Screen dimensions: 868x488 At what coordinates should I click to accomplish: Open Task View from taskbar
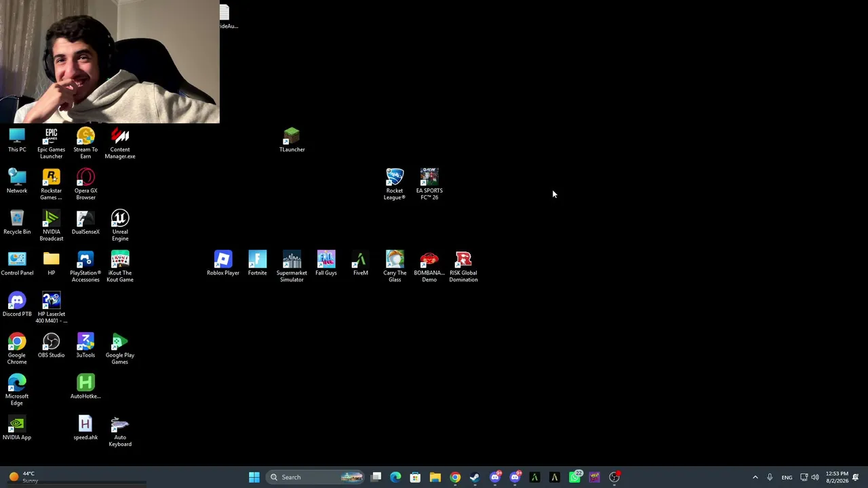[x=376, y=477]
